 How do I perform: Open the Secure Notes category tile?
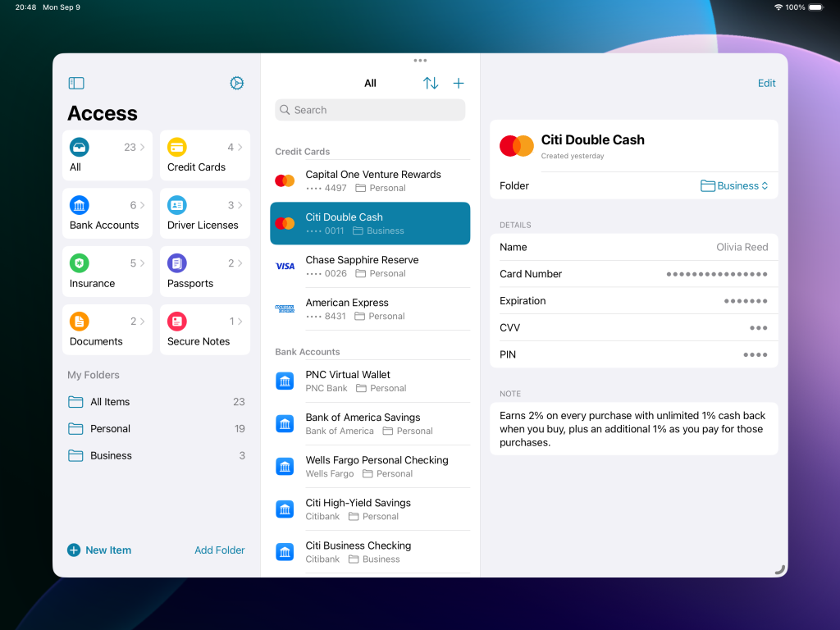pyautogui.click(x=205, y=330)
